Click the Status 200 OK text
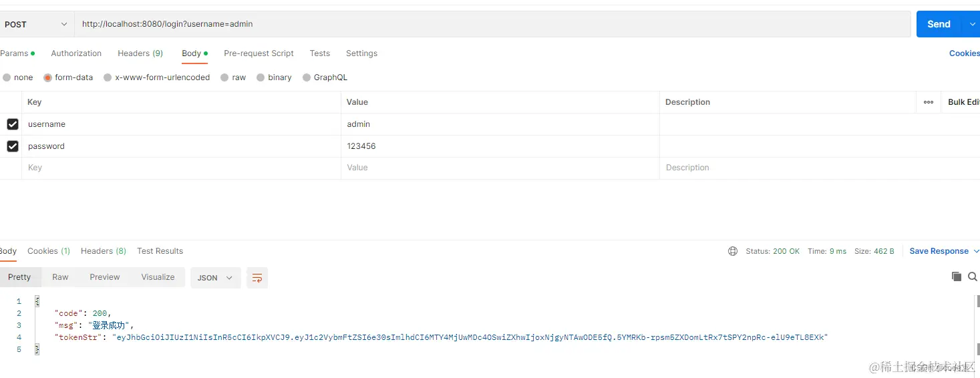This screenshot has width=980, height=378. (x=772, y=251)
